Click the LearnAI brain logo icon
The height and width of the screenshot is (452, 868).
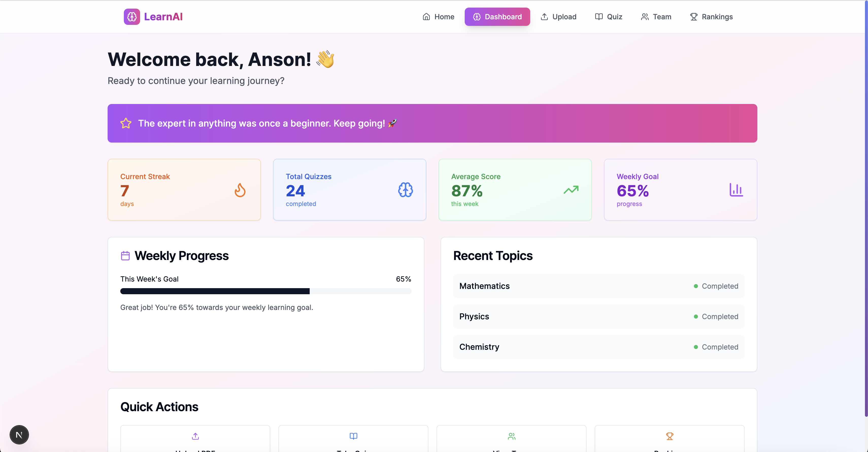point(132,16)
